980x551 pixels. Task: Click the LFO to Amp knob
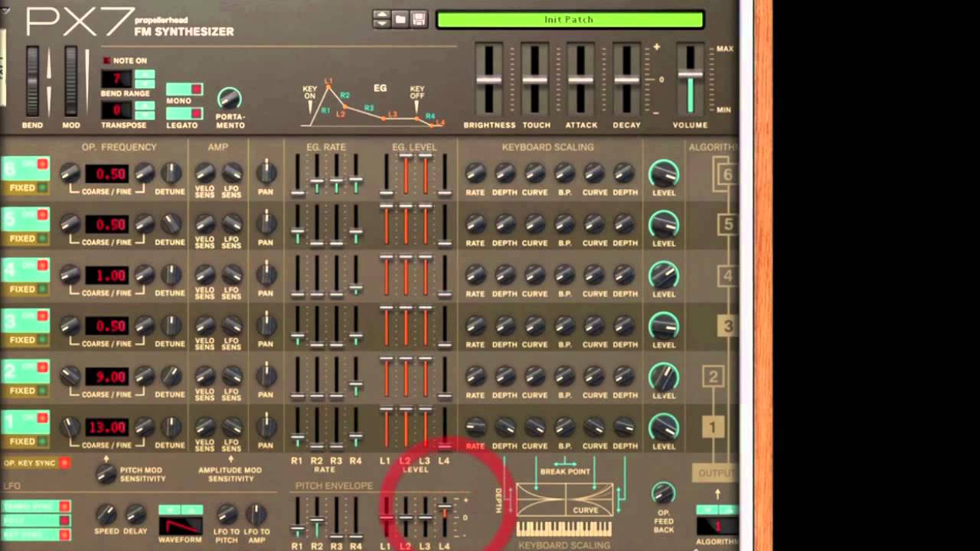256,514
